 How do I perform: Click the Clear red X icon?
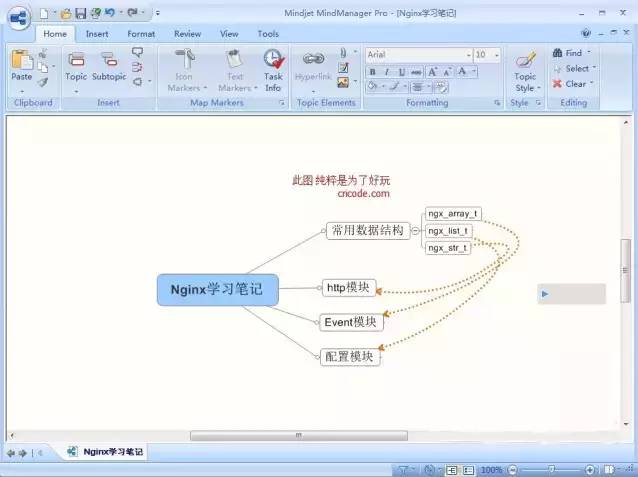[557, 84]
